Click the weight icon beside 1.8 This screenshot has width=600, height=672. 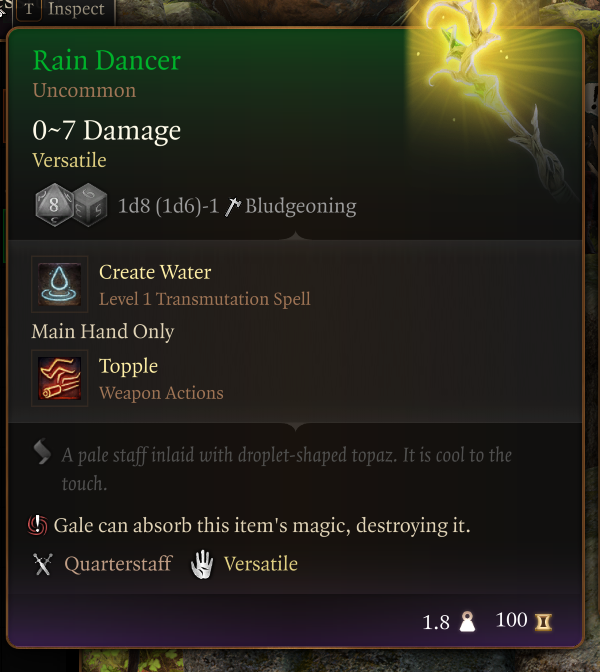[x=467, y=622]
